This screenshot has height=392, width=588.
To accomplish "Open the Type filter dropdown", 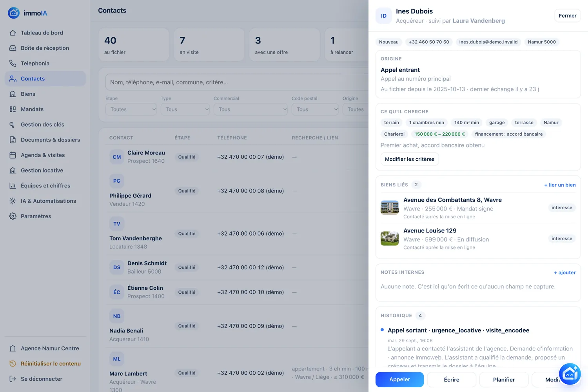I will pos(185,109).
